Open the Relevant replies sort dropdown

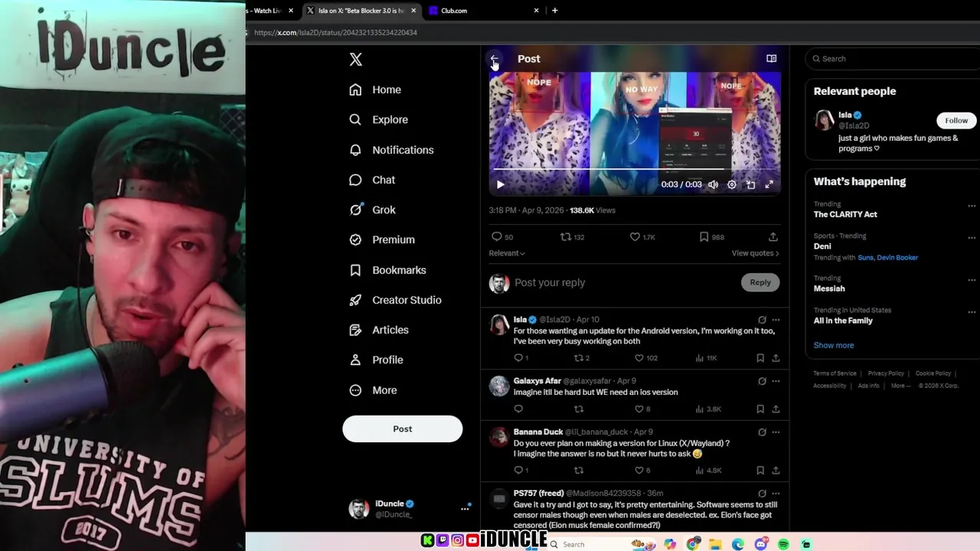(x=507, y=253)
